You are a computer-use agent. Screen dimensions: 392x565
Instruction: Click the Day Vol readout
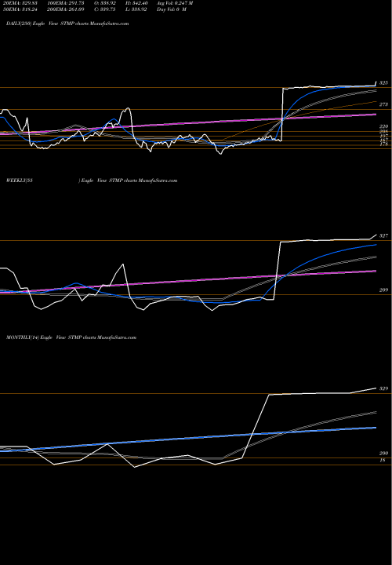pos(172,9)
